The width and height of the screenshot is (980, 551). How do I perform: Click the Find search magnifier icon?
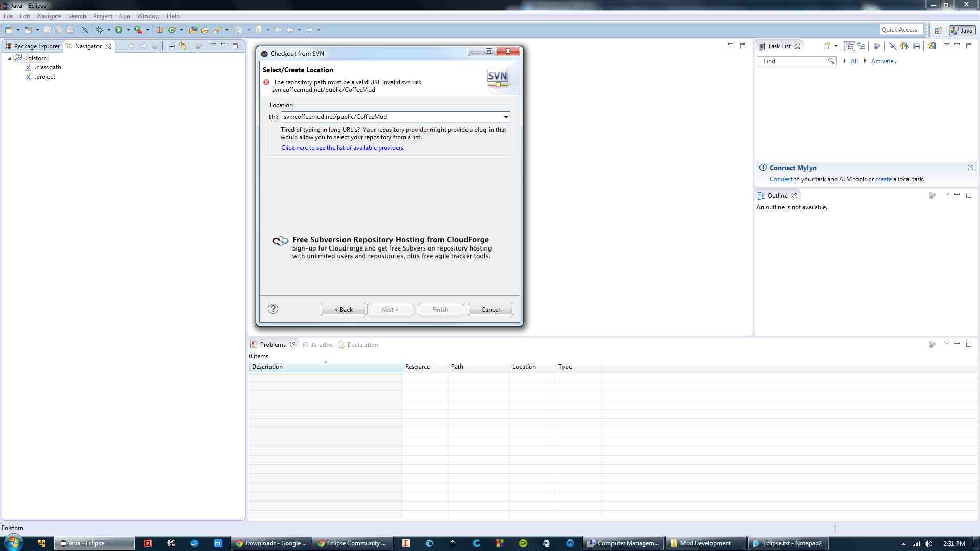pyautogui.click(x=831, y=61)
